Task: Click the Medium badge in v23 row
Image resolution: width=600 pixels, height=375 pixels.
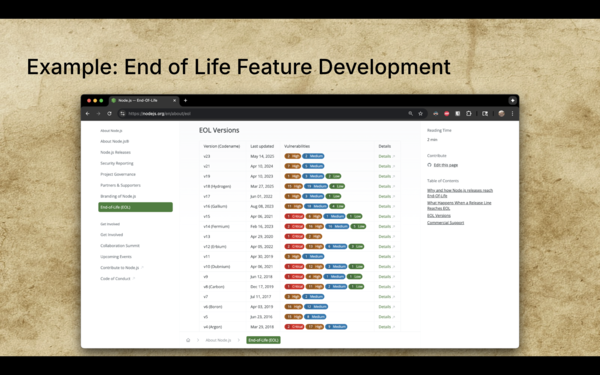Action: point(313,156)
